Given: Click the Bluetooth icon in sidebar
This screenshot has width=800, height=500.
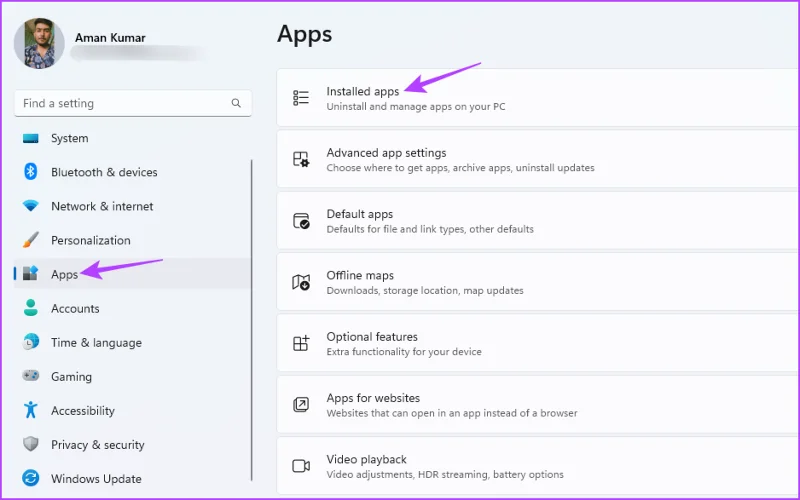Looking at the screenshot, I should tap(31, 172).
